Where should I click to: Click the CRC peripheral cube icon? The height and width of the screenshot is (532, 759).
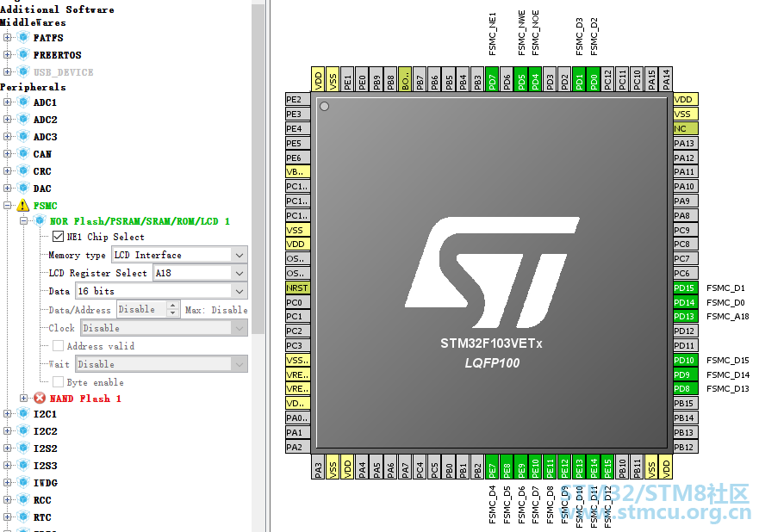coord(22,171)
